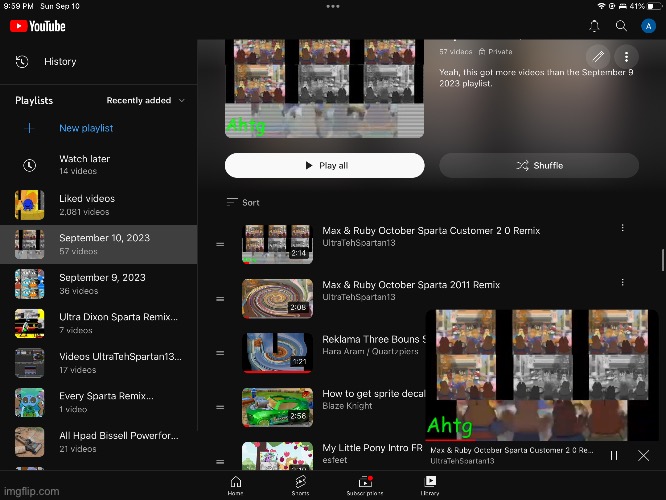
Task: Click the playlist header cover thumbnail
Action: (324, 88)
